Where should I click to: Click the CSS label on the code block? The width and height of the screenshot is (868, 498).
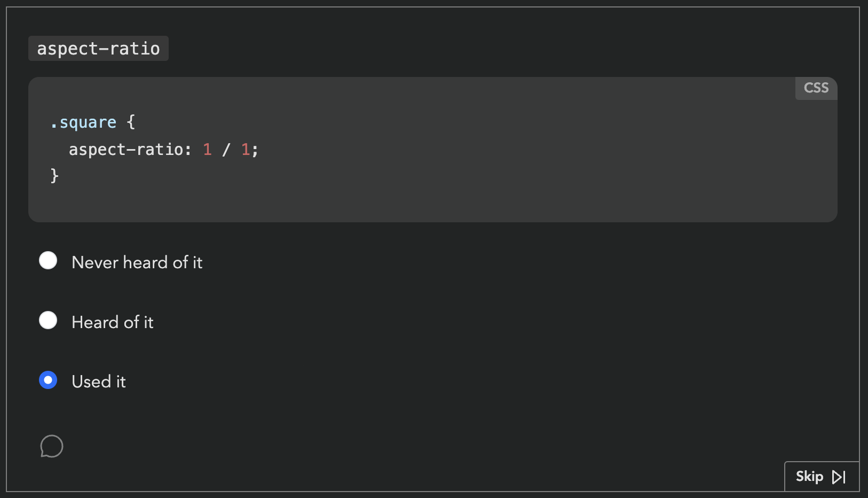pos(816,88)
